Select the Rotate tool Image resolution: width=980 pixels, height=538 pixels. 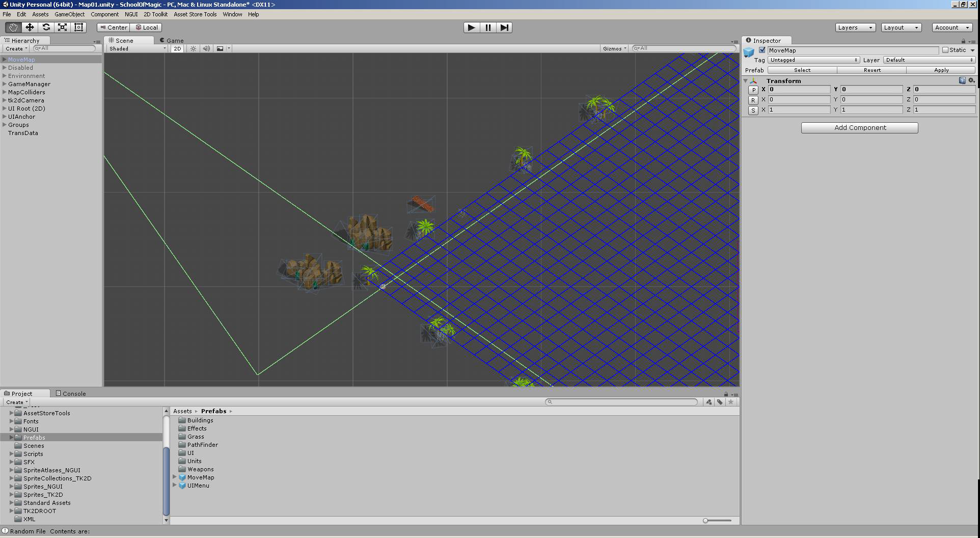pyautogui.click(x=46, y=28)
